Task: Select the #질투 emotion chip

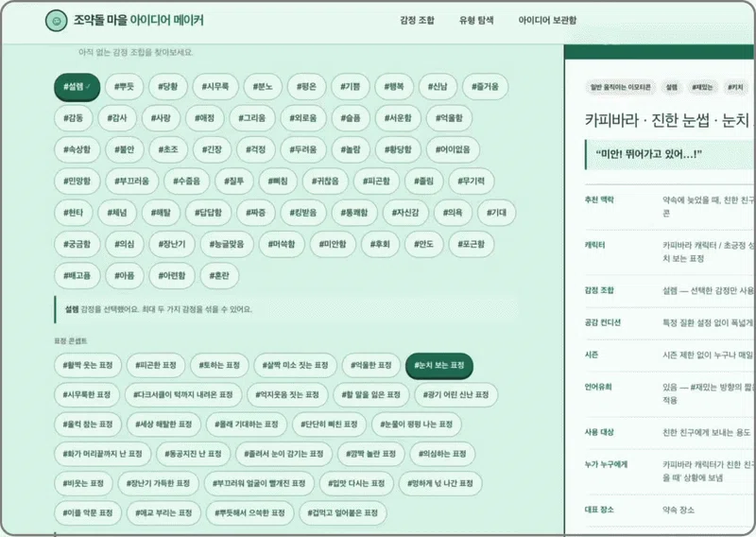Action: pos(233,182)
